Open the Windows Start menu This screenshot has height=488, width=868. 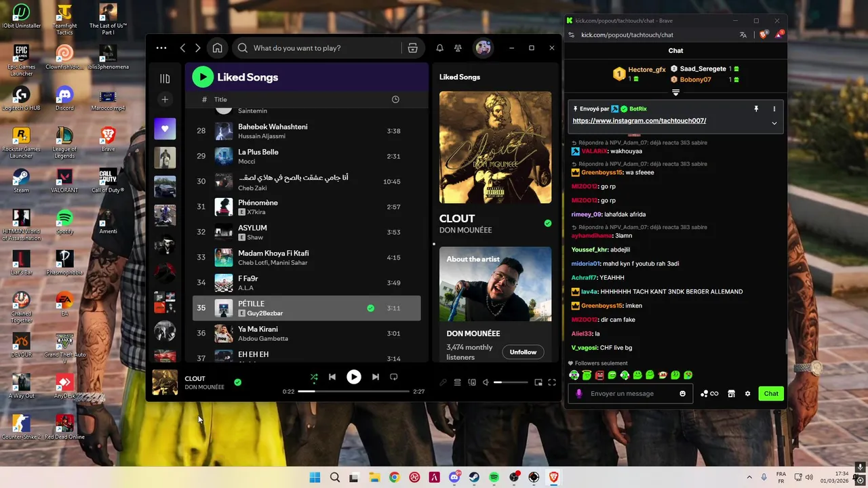click(315, 478)
